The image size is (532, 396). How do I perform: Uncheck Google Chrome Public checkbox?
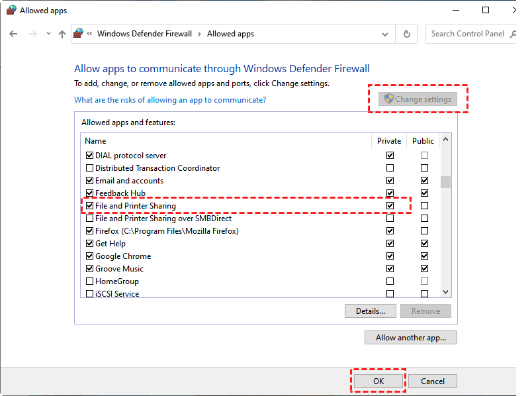424,256
